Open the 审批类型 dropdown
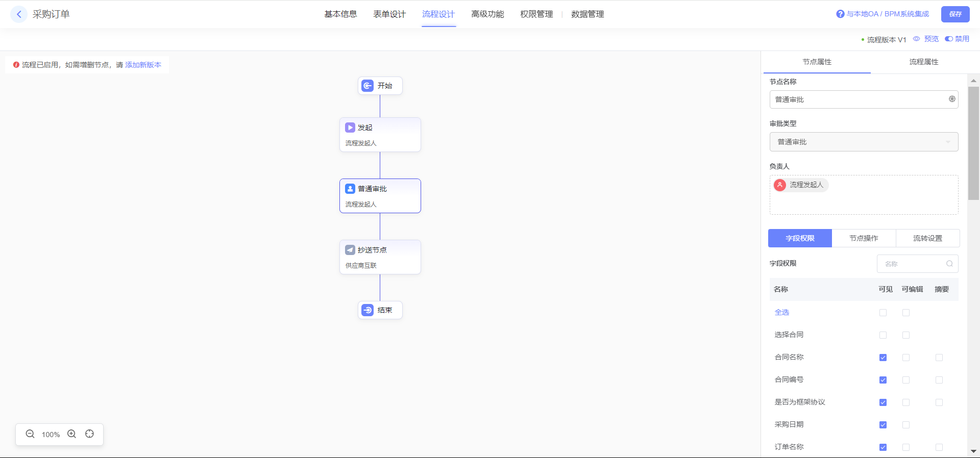980x458 pixels. pos(864,142)
